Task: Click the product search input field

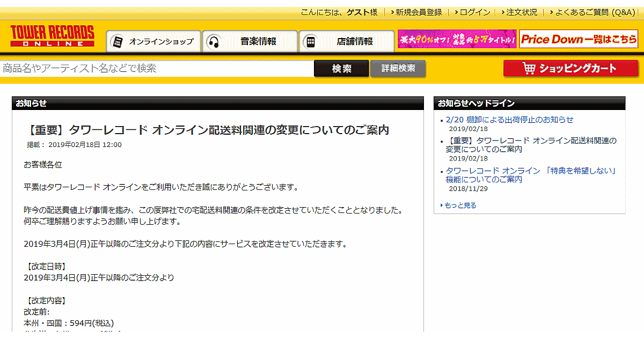Action: point(157,69)
